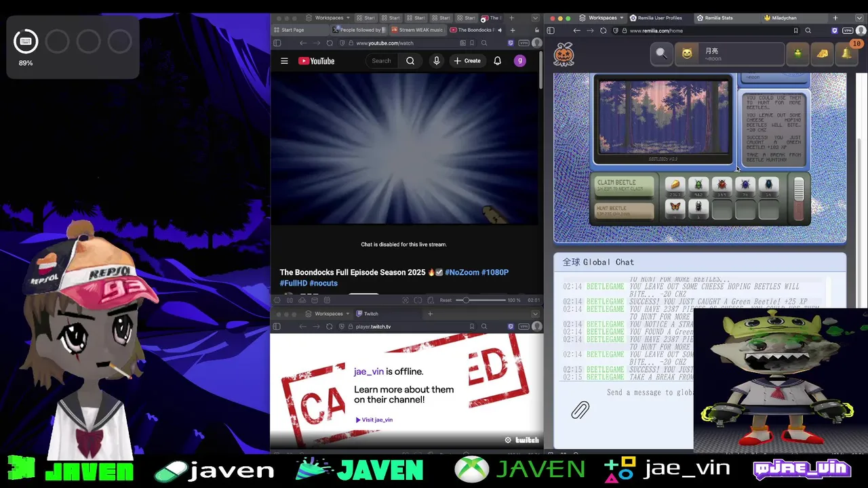The height and width of the screenshot is (488, 868).
Task: Go to the YouTube home logo
Action: coord(316,61)
